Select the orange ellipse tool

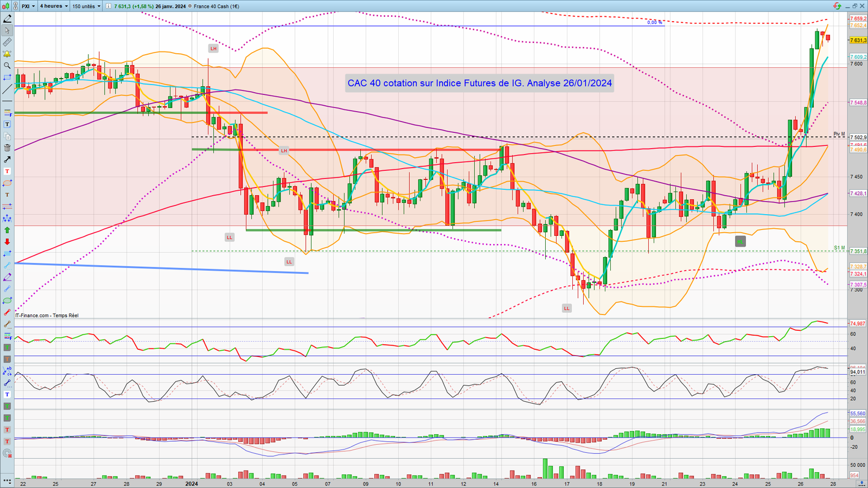click(x=7, y=183)
